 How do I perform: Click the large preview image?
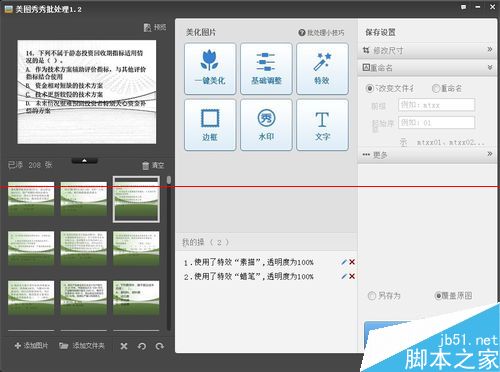pyautogui.click(x=87, y=92)
